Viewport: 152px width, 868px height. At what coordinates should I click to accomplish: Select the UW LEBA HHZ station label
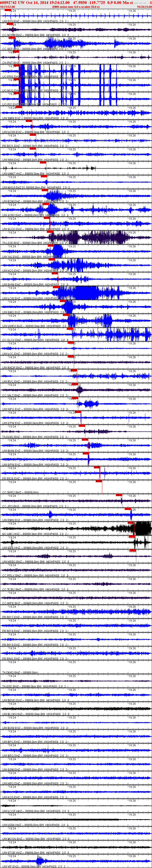(x=35, y=825)
